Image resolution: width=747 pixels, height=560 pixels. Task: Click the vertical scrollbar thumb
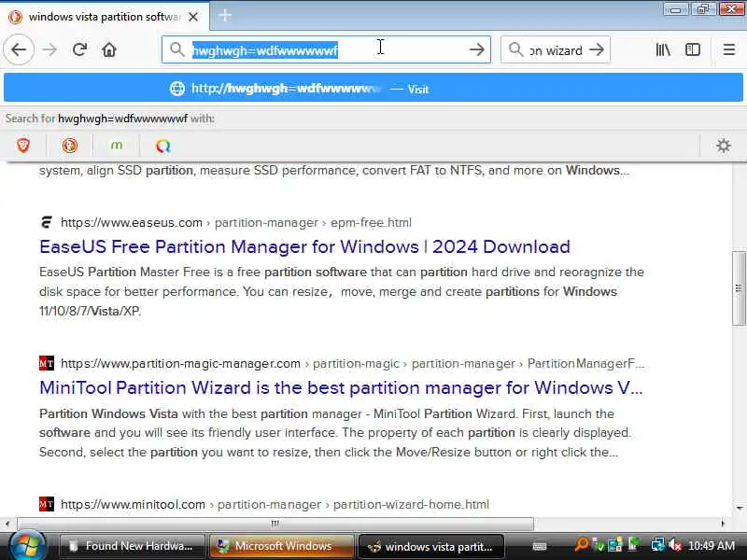click(739, 288)
